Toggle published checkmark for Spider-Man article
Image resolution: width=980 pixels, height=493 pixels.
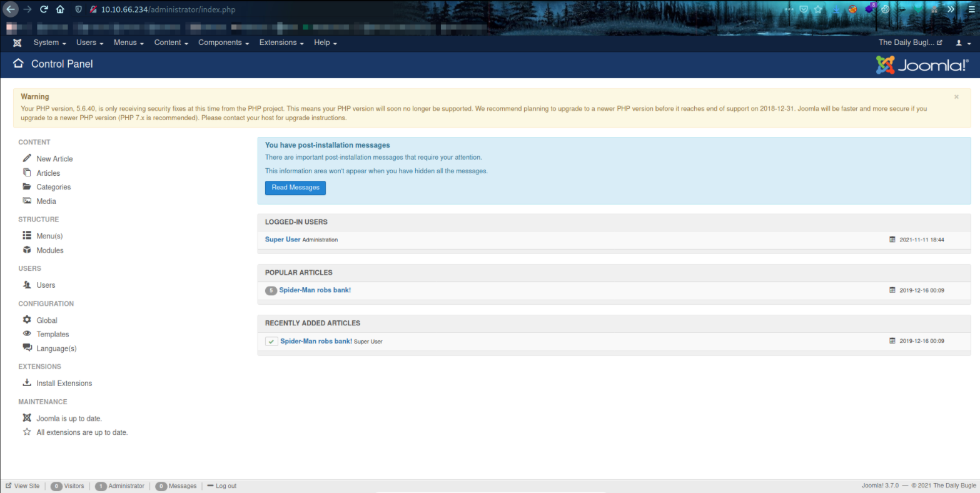[x=271, y=342]
